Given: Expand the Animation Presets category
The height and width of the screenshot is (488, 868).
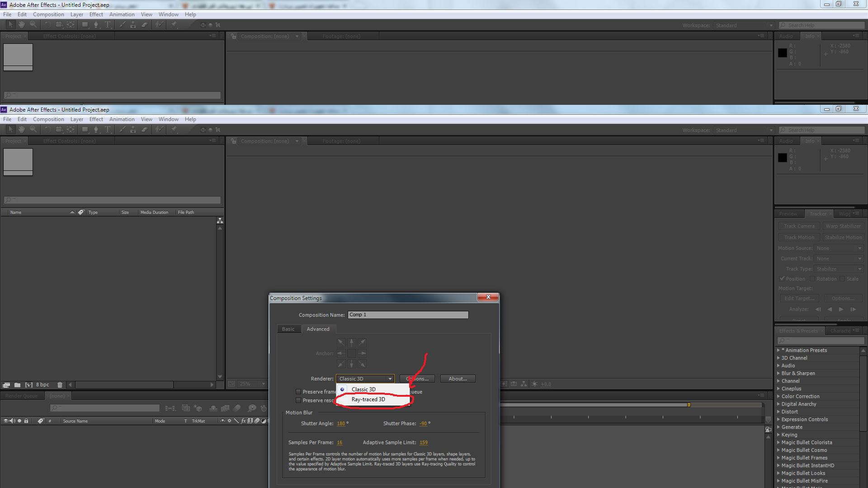Looking at the screenshot, I should click(x=778, y=350).
